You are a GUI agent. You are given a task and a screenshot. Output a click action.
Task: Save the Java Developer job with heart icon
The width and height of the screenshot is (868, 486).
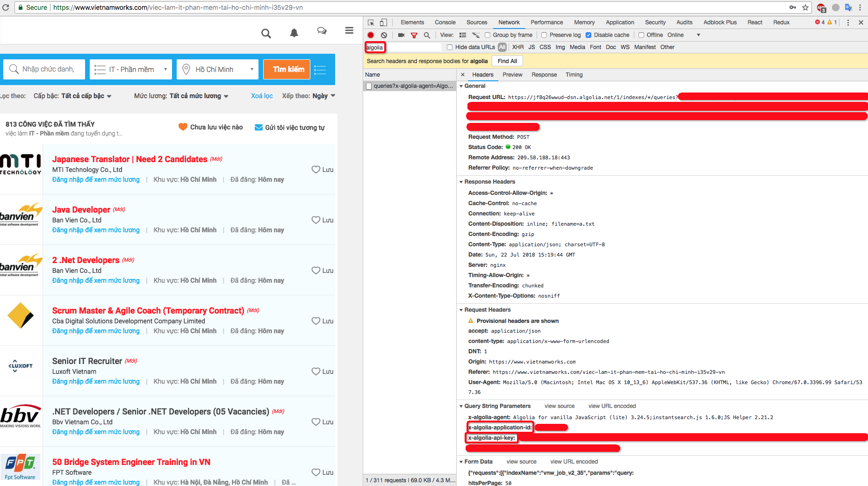tap(316, 220)
